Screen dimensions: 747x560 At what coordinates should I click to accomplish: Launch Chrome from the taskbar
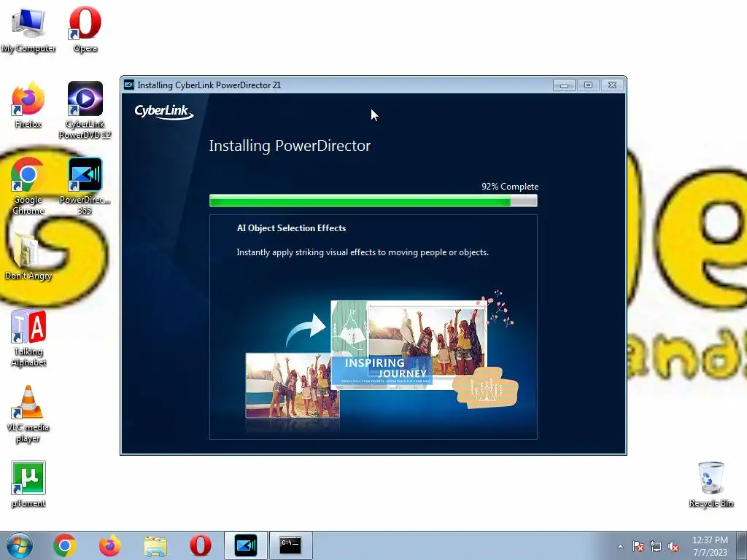pyautogui.click(x=65, y=545)
